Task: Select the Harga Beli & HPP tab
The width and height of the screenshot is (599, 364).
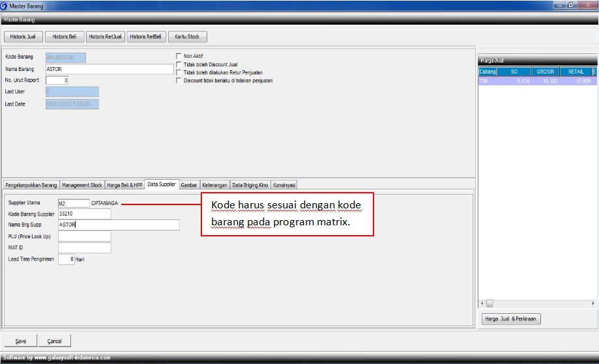Action: pos(124,185)
